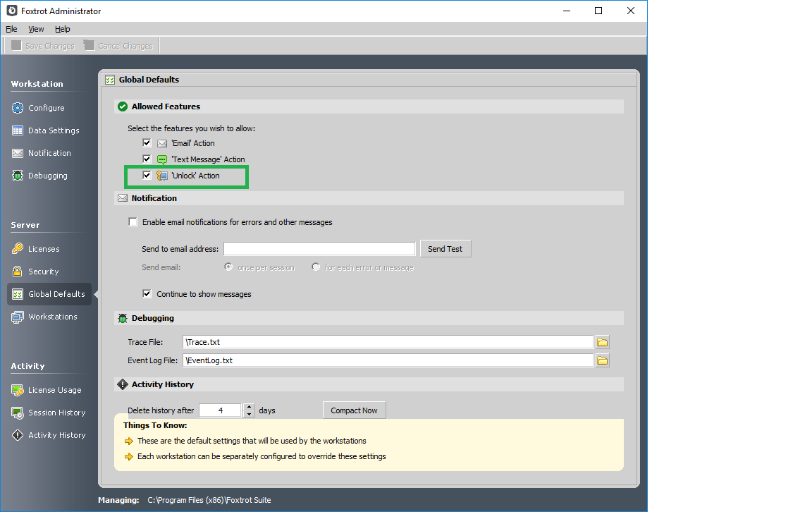Click the License Usage icon
The height and width of the screenshot is (512, 812).
(18, 390)
